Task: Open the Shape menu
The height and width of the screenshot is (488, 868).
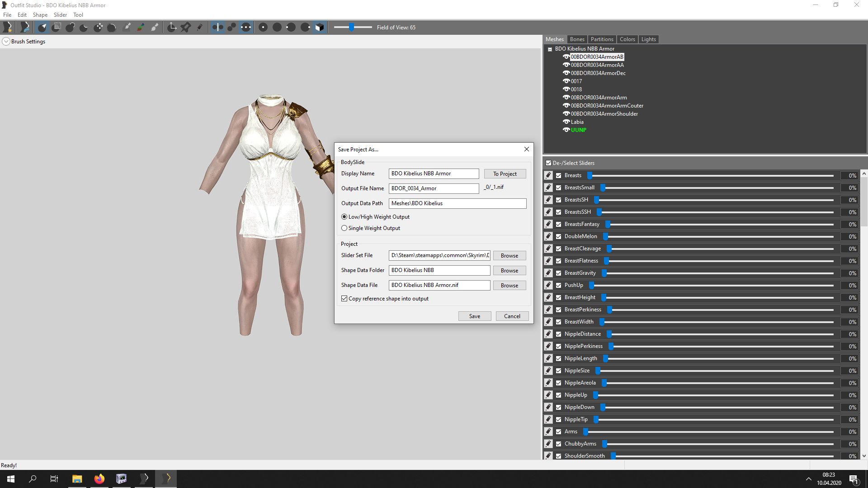Action: point(40,15)
